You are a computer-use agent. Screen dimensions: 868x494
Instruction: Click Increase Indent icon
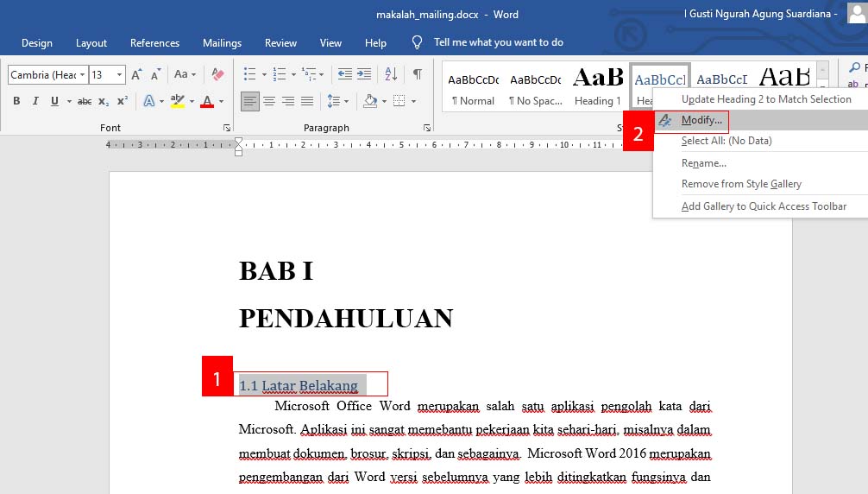click(x=364, y=73)
